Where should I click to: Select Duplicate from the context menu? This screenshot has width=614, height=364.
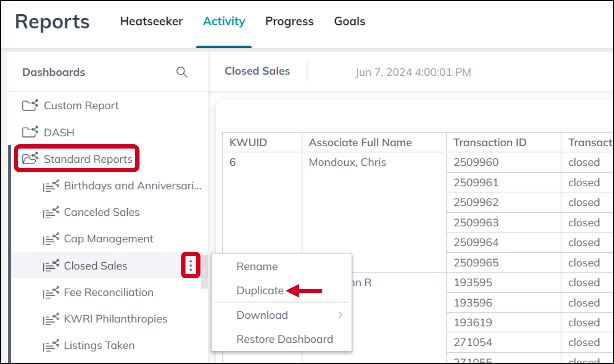[x=260, y=290]
